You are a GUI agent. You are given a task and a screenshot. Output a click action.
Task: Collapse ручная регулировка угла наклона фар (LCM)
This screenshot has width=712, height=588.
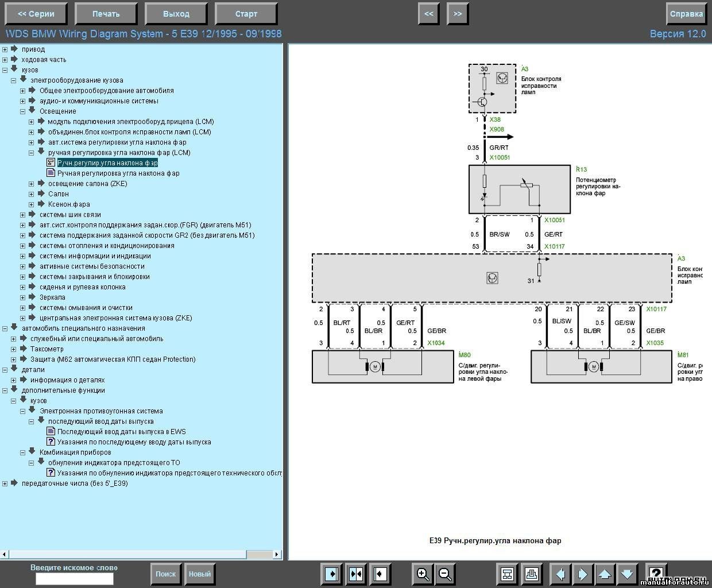[32, 153]
